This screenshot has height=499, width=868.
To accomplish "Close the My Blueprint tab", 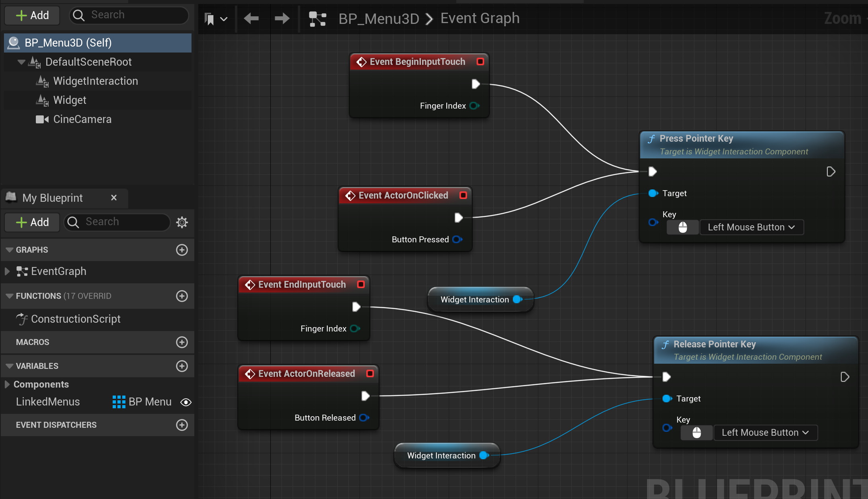I will 114,198.
